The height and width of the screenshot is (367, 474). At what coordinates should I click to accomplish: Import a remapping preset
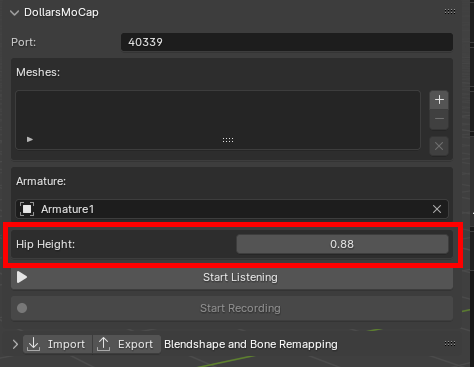tap(57, 344)
